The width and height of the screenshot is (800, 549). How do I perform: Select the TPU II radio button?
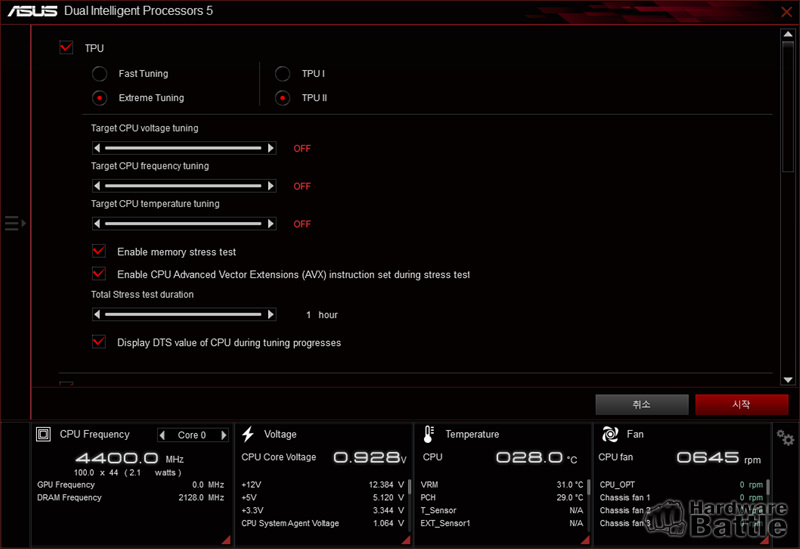(x=282, y=97)
